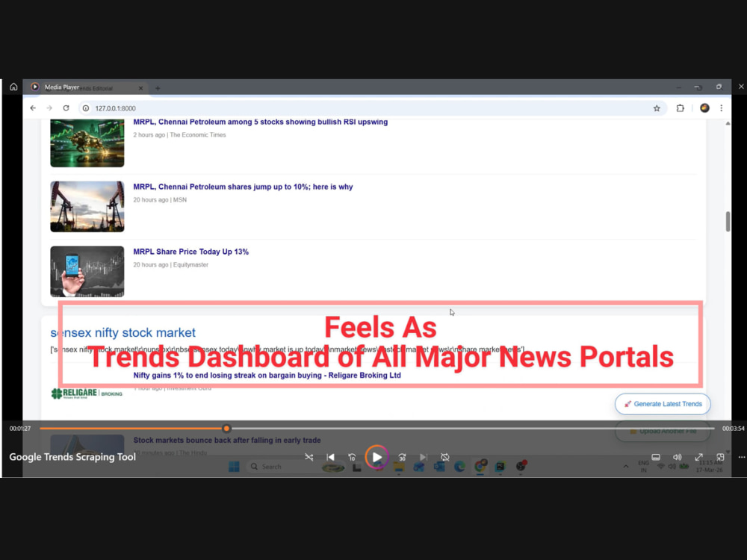This screenshot has width=747, height=560.
Task: Click the Religare Broking logo image
Action: (x=87, y=393)
